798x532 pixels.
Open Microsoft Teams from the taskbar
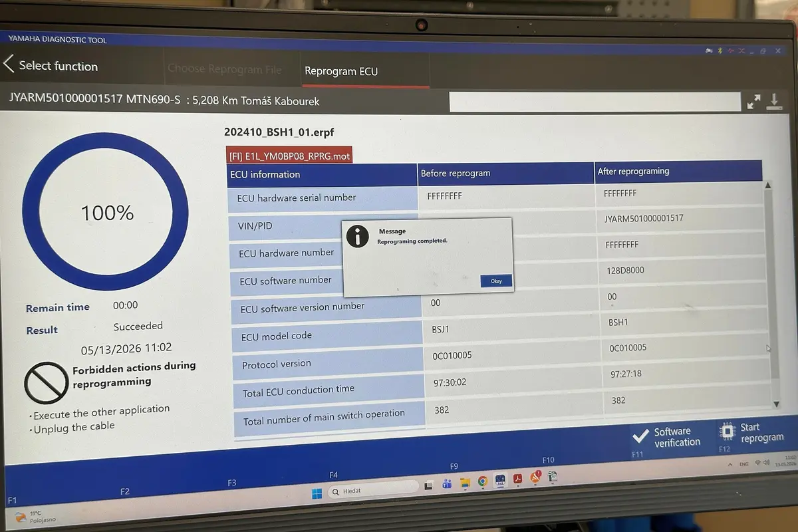point(447,483)
